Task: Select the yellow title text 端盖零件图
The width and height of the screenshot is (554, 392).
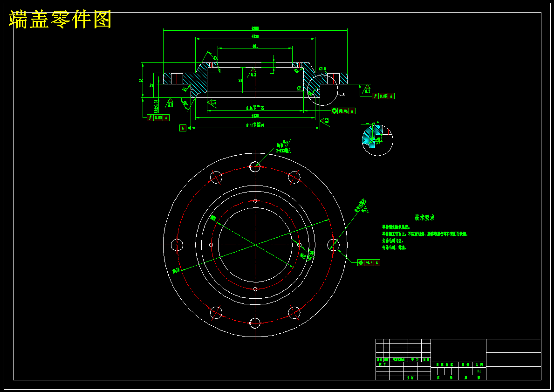Action: [x=60, y=20]
